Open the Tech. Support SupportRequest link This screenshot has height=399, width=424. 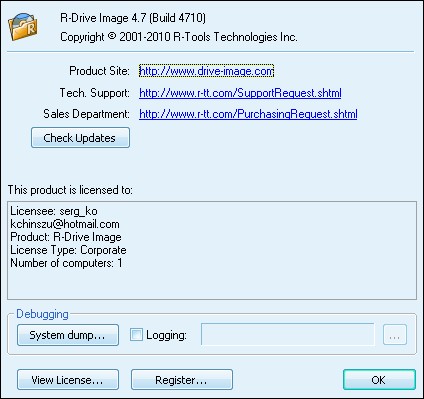240,93
